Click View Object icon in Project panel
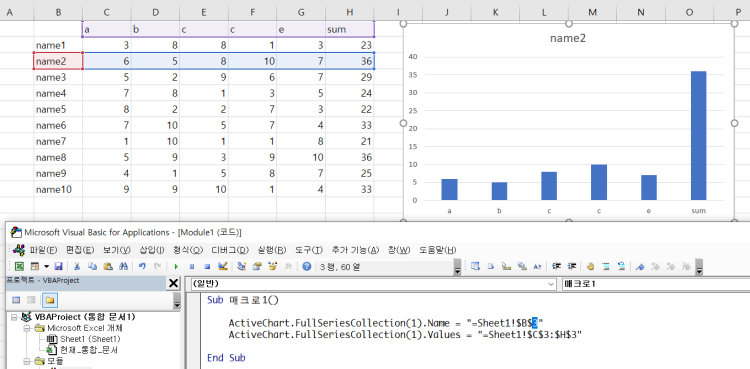750x369 pixels. click(x=31, y=300)
